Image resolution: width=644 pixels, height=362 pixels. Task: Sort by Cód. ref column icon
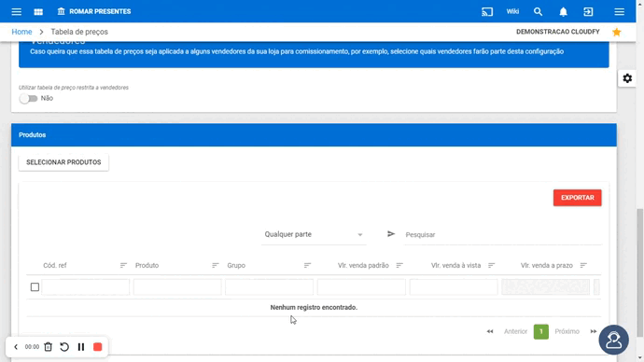click(x=123, y=266)
